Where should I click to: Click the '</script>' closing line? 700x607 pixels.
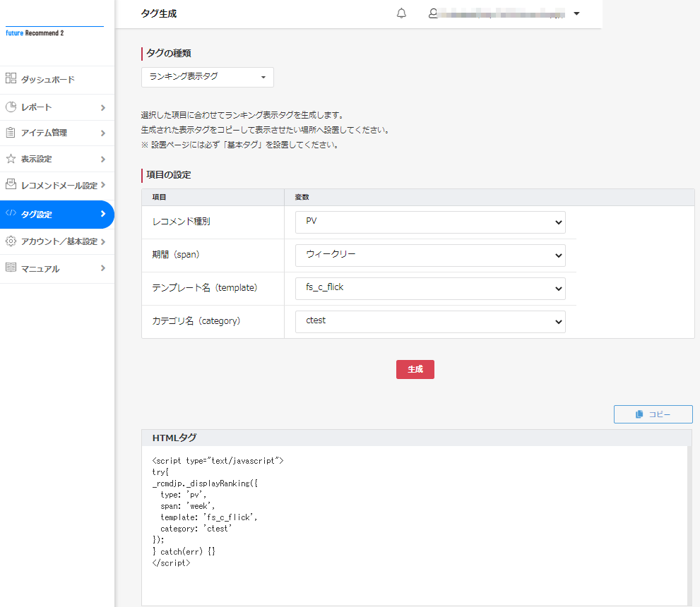172,563
